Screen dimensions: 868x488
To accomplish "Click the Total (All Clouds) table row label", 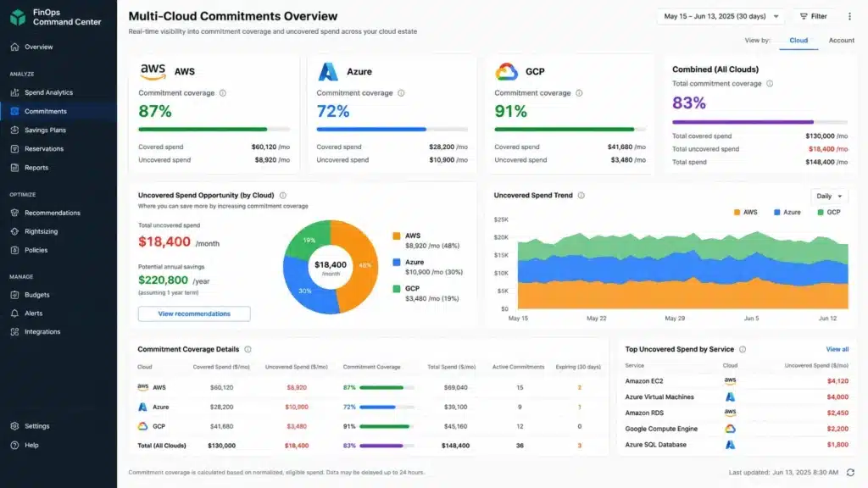I will [x=162, y=446].
